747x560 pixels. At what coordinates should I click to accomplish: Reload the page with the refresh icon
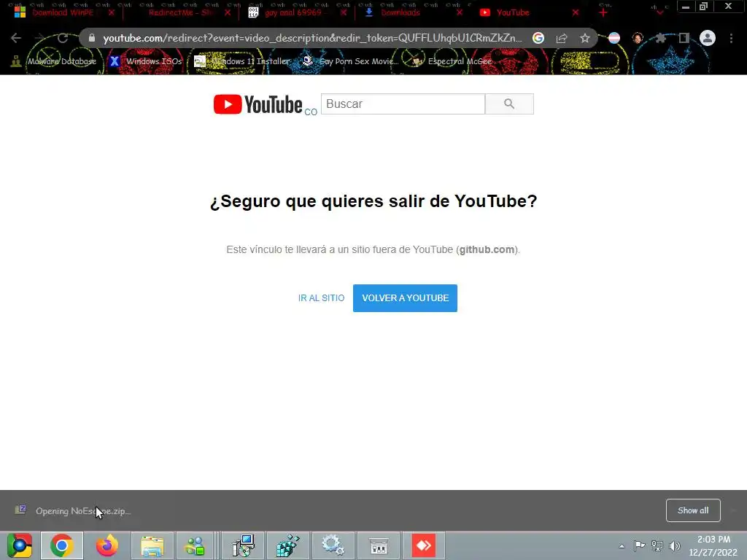tap(63, 38)
